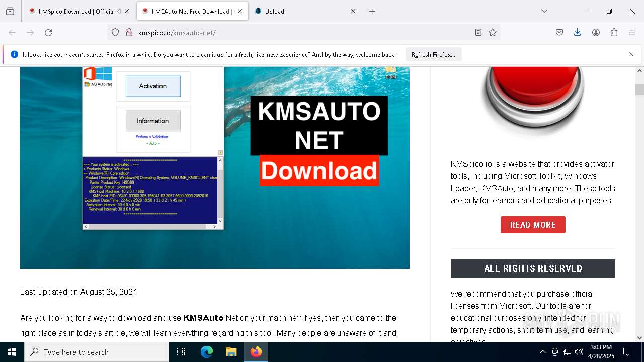Viewport: 644px width, 362px height.
Task: Click the vertical scrollbar thumb
Action: [x=639, y=89]
